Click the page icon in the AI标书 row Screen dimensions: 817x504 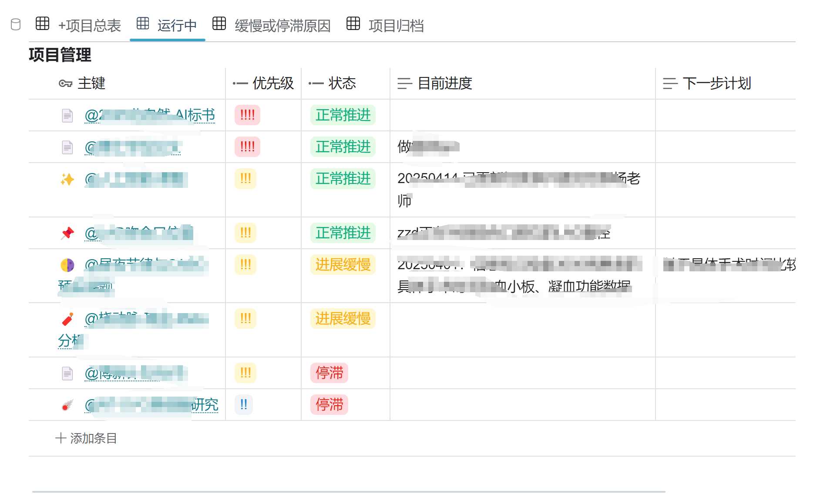67,116
